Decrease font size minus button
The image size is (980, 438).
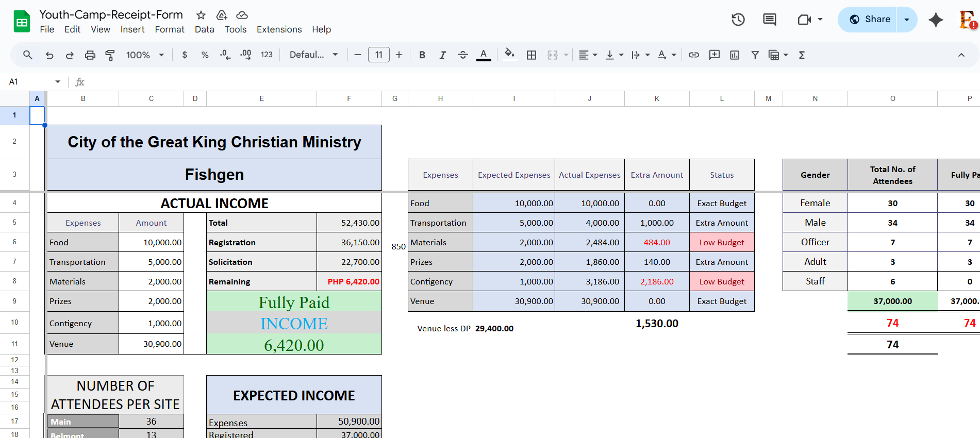pyautogui.click(x=357, y=55)
